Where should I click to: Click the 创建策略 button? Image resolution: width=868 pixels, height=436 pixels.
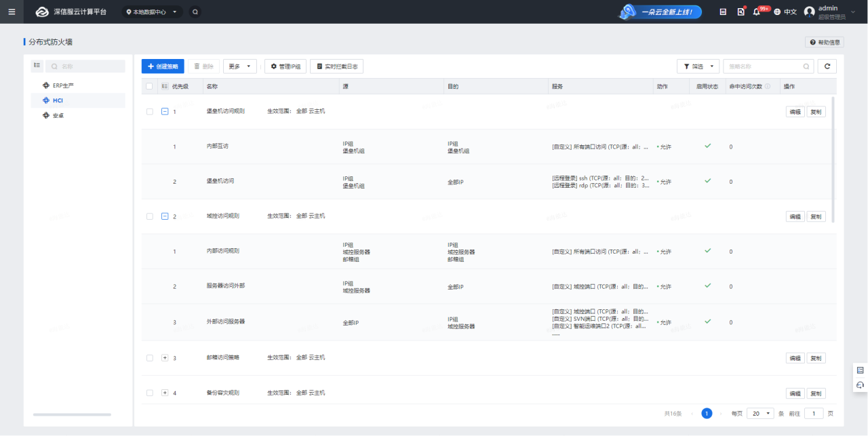click(x=163, y=66)
